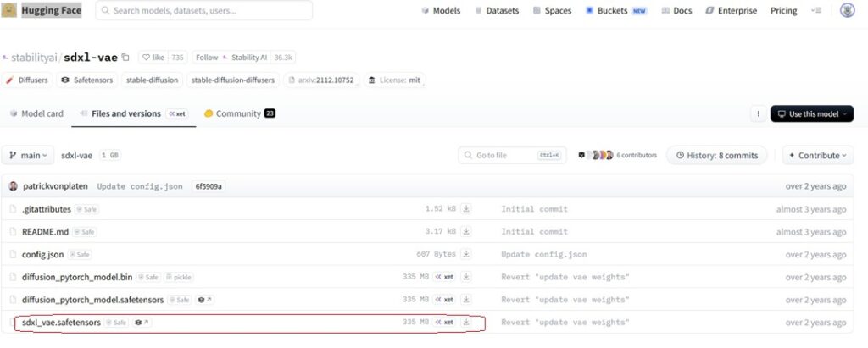868x348 pixels.
Task: Expand the Use this model menu
Action: tap(811, 113)
